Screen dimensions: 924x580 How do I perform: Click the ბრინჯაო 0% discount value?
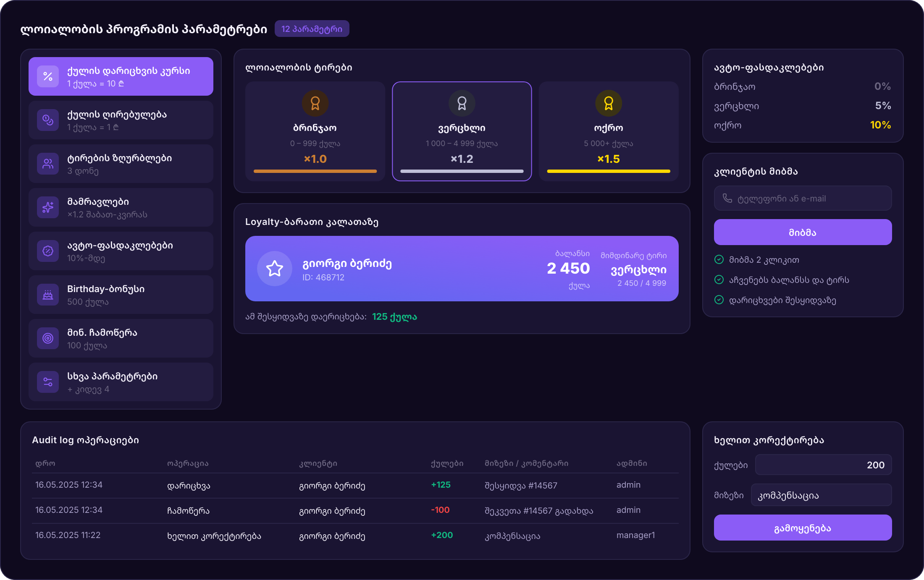click(x=882, y=86)
